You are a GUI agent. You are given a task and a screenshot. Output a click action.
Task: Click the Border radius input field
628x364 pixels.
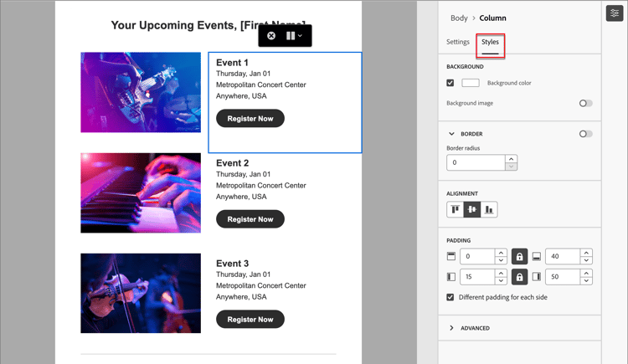coord(476,162)
